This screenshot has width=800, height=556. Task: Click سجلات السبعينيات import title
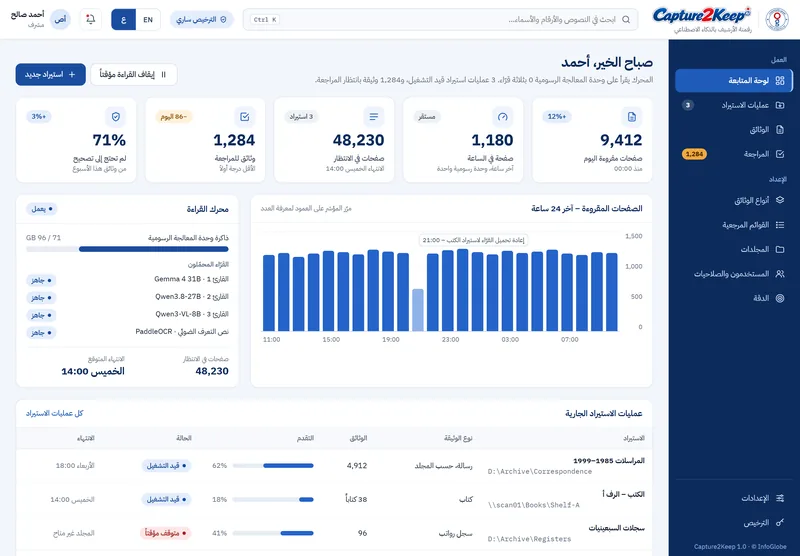pos(616,528)
